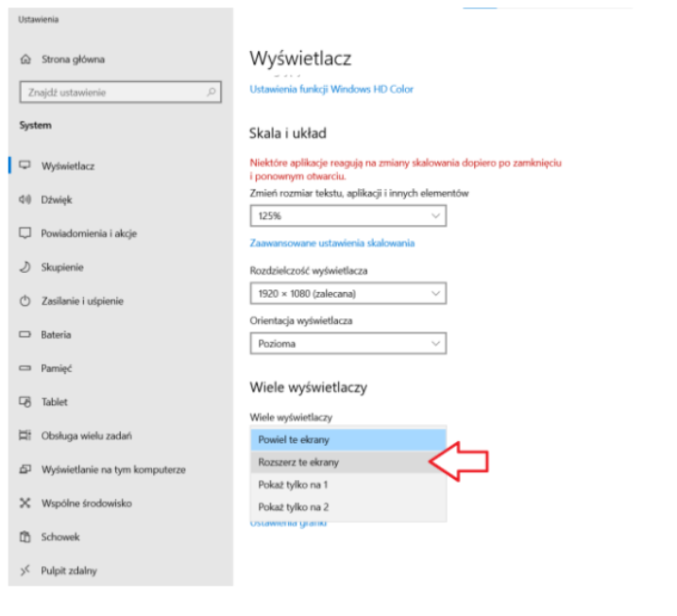The image size is (677, 616).
Task: Open the Pozioma orientation dropdown
Action: 348,344
